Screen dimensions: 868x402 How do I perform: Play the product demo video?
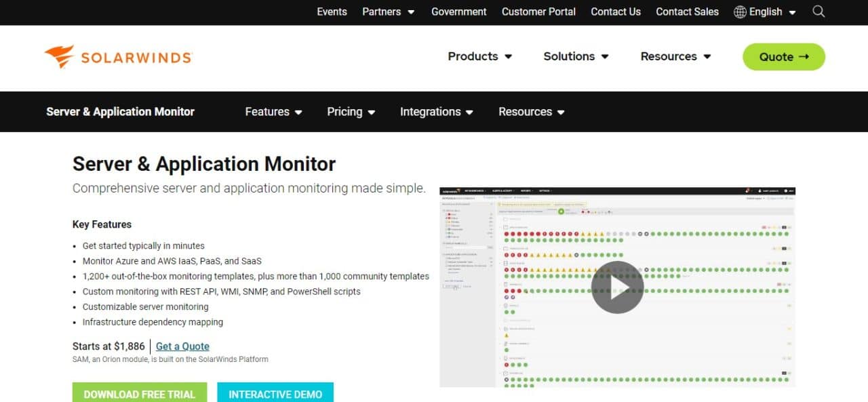(x=617, y=287)
